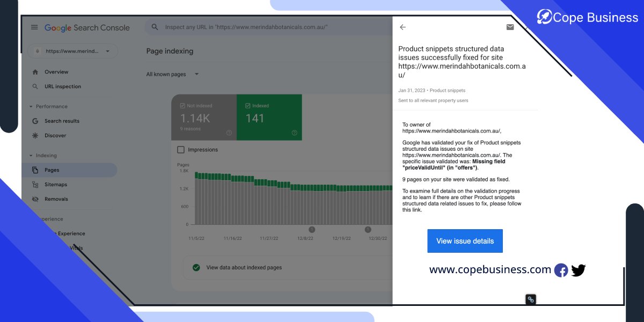This screenshot has height=322, width=644.
Task: Open the Removals tool
Action: pos(56,199)
